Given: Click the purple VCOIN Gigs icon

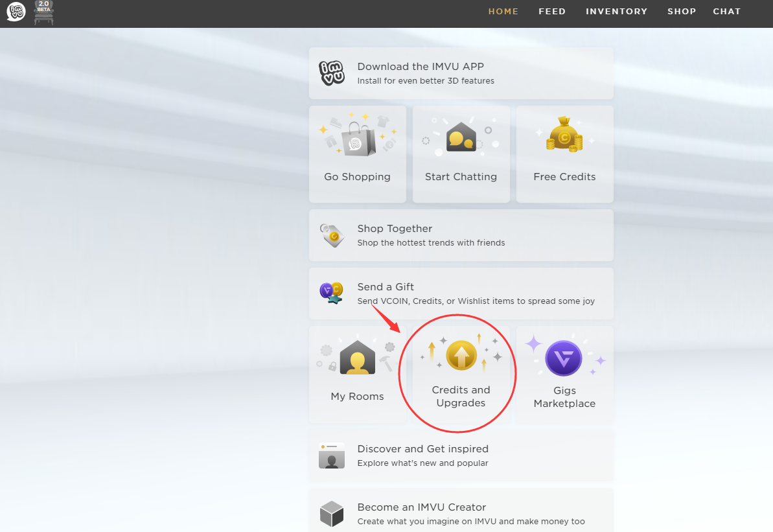Looking at the screenshot, I should point(564,358).
